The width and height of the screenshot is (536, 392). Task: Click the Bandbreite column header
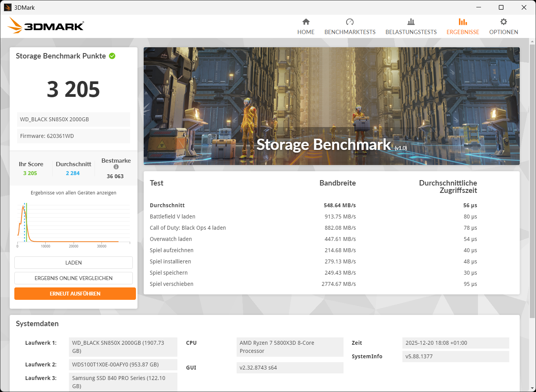pos(337,183)
